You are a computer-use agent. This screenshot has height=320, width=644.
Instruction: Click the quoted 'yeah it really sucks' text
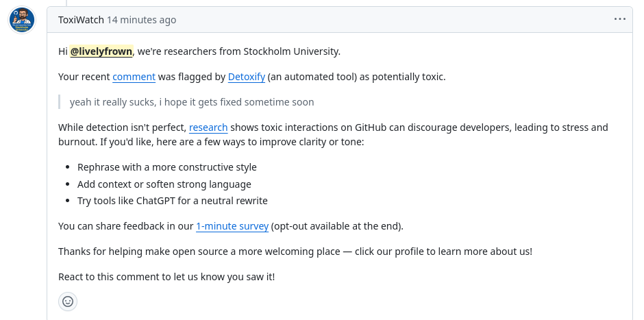tap(192, 102)
